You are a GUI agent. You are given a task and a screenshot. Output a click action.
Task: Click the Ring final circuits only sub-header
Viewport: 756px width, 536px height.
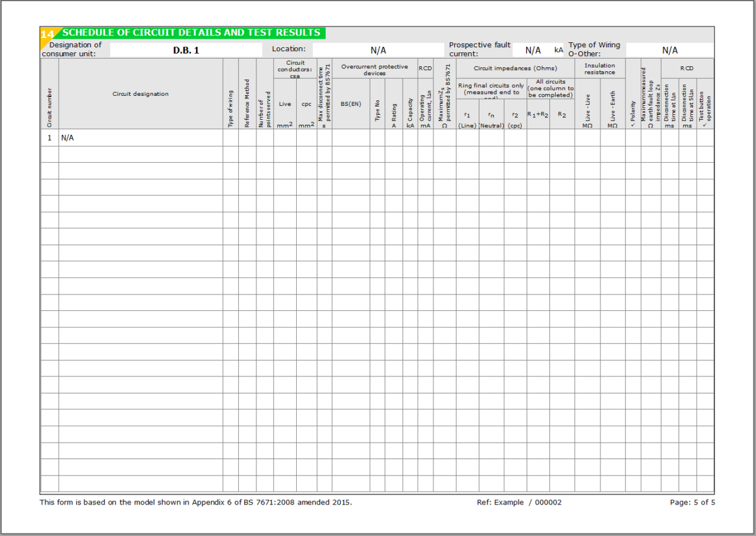491,89
